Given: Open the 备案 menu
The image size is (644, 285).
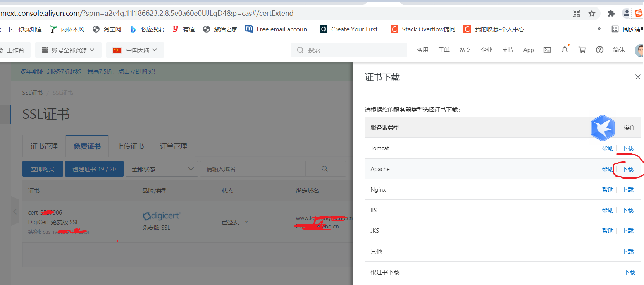Looking at the screenshot, I should 465,50.
